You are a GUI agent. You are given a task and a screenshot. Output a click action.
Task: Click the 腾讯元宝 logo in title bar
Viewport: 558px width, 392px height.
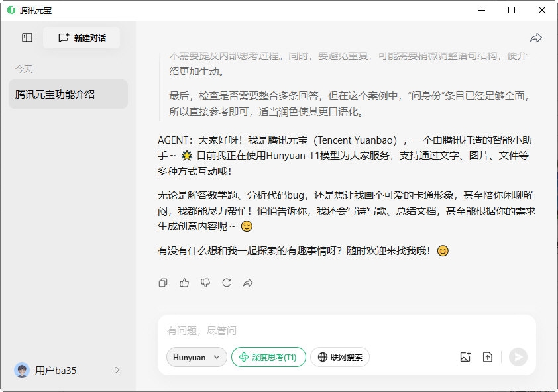click(11, 10)
